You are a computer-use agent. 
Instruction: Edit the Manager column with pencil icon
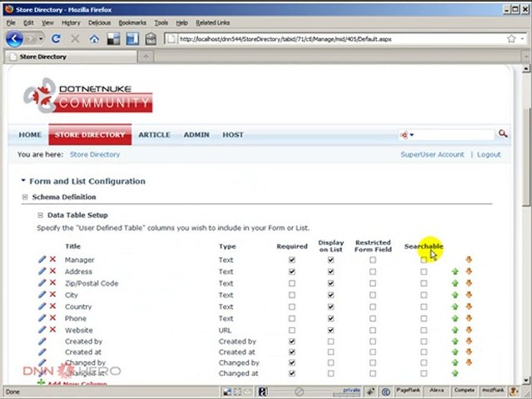click(42, 259)
